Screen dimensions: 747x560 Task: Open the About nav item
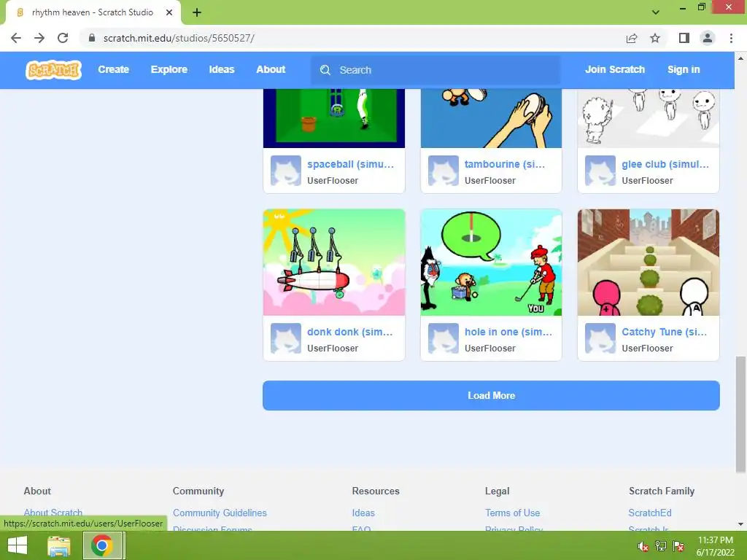coord(271,69)
